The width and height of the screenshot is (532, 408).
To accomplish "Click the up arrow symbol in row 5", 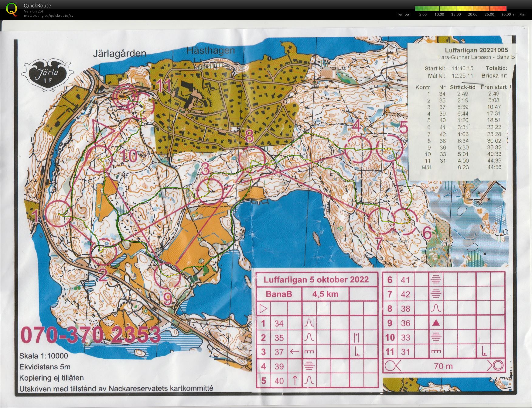I will coord(295,380).
